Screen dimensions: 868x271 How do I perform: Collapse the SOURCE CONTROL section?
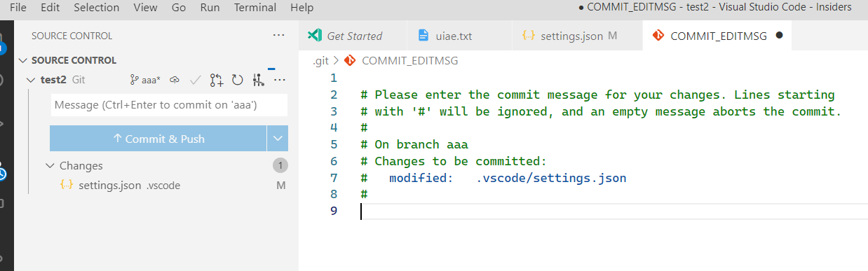24,60
